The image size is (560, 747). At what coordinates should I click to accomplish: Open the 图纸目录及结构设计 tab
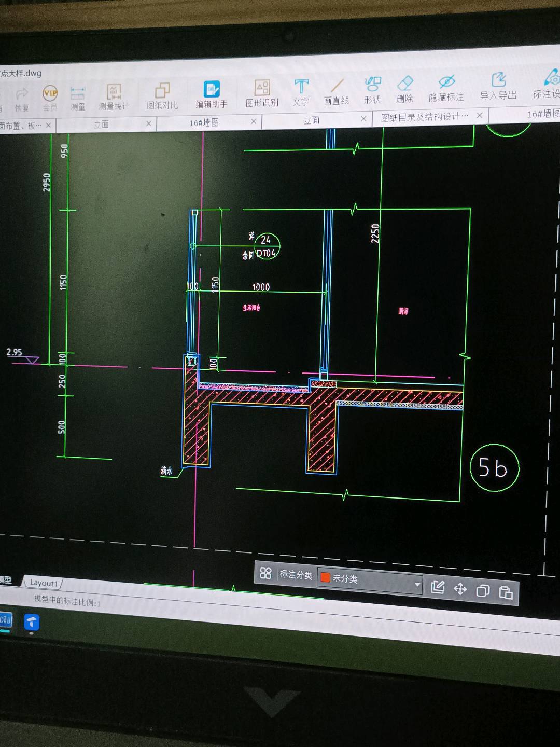[425, 117]
